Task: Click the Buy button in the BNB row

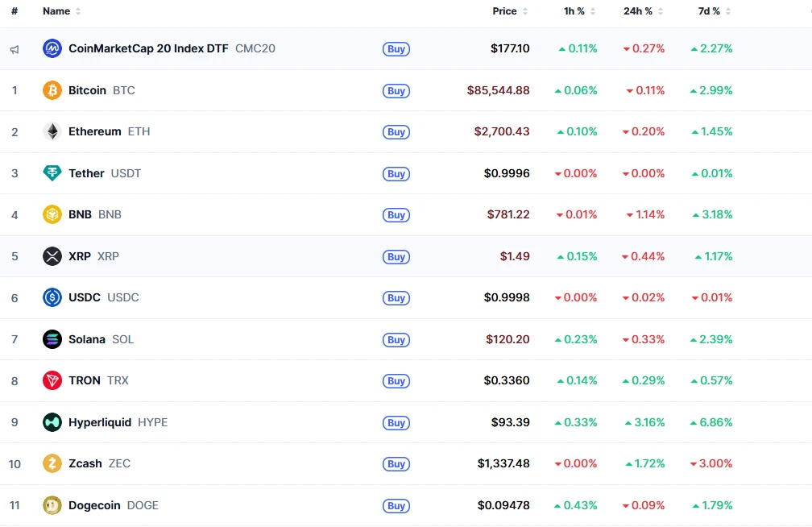Action: click(x=396, y=215)
